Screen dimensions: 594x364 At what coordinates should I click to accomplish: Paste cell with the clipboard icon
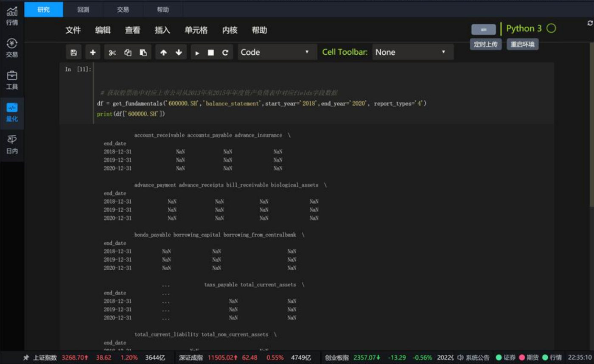click(x=143, y=53)
